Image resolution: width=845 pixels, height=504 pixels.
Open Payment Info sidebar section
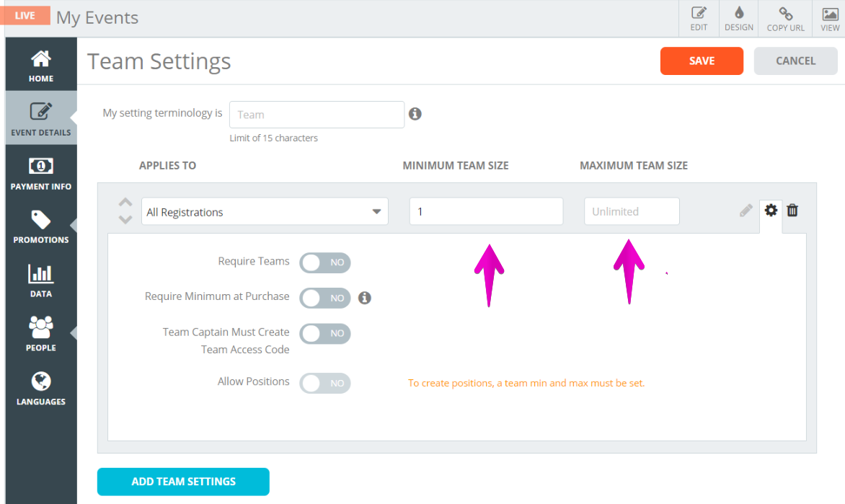click(x=41, y=172)
